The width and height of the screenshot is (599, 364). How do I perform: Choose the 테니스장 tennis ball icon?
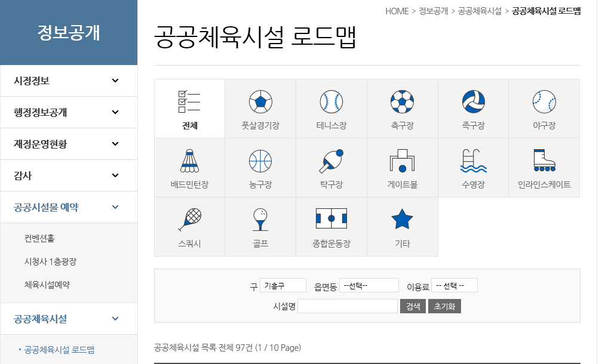click(x=331, y=102)
